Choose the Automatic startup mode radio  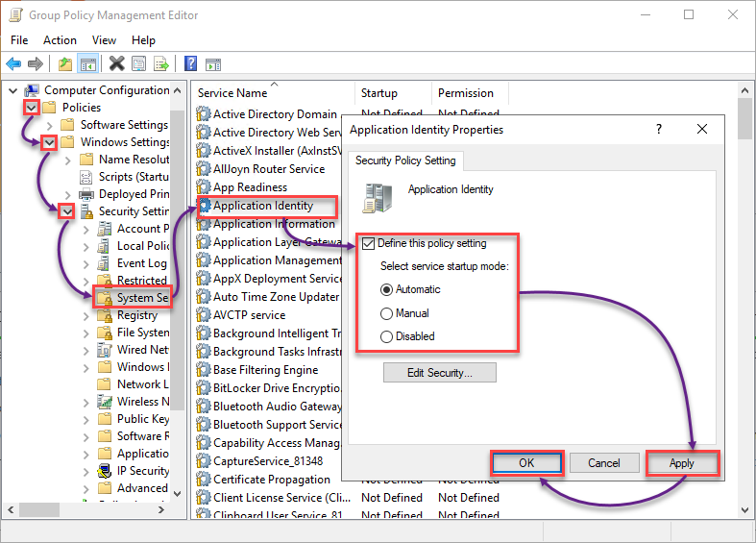point(386,290)
